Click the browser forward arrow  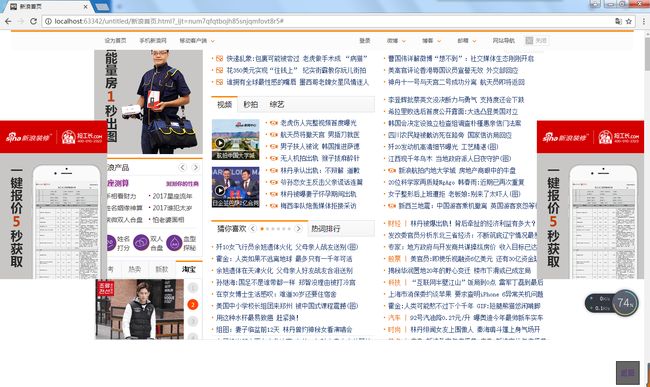[x=21, y=21]
